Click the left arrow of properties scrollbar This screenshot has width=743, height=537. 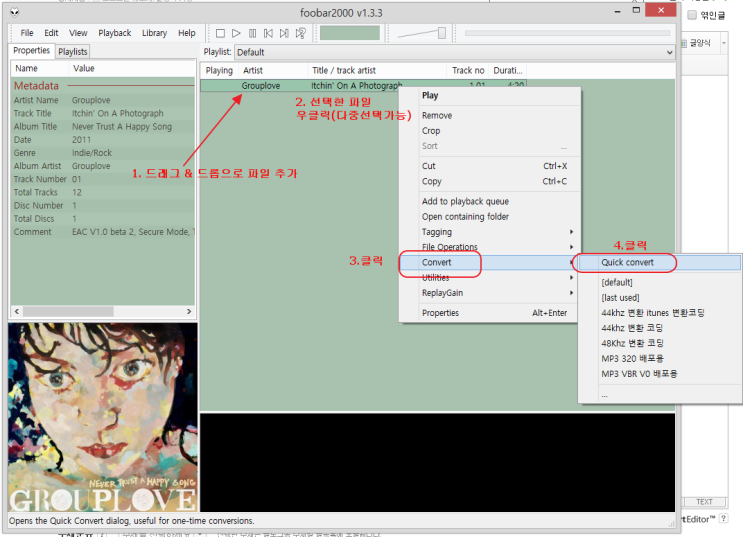pyautogui.click(x=17, y=311)
